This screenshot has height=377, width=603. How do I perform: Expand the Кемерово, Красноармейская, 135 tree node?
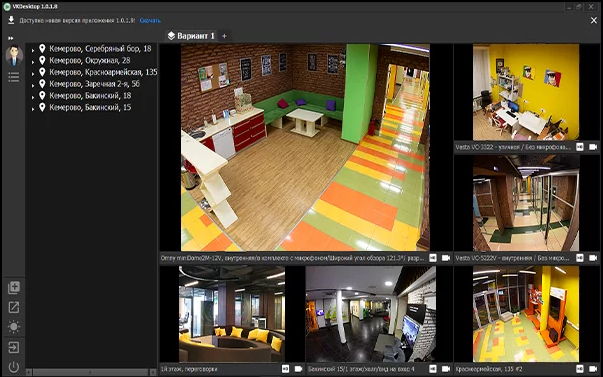(x=33, y=73)
